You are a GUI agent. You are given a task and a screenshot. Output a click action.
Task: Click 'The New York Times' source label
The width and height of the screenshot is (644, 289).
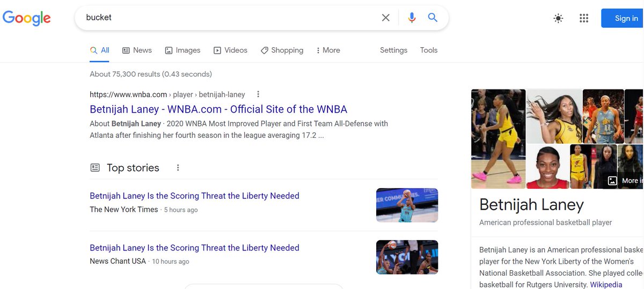124,210
